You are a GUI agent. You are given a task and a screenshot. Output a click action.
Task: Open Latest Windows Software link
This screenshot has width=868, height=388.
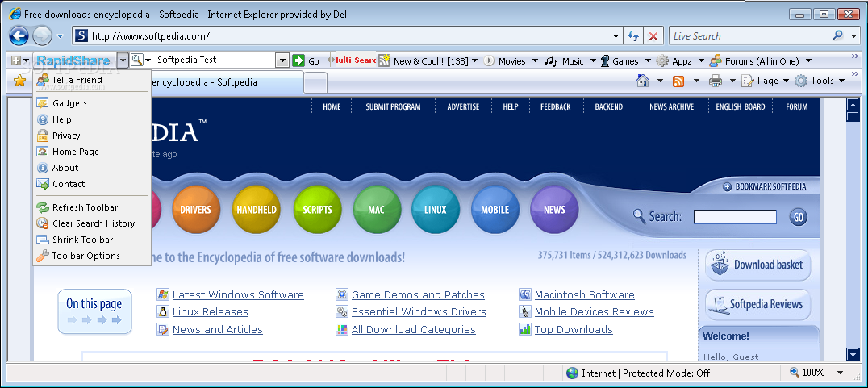coord(238,295)
